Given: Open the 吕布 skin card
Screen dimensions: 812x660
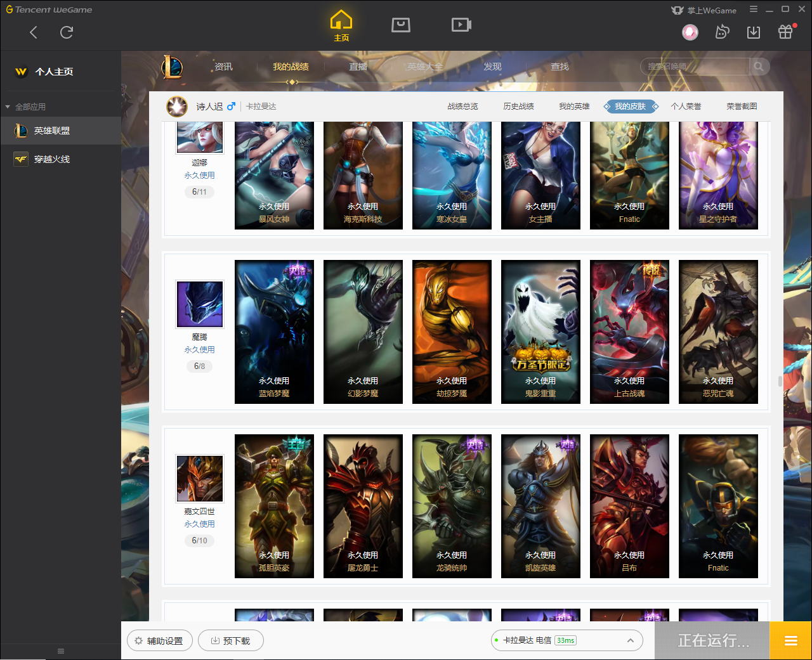Looking at the screenshot, I should coord(629,506).
